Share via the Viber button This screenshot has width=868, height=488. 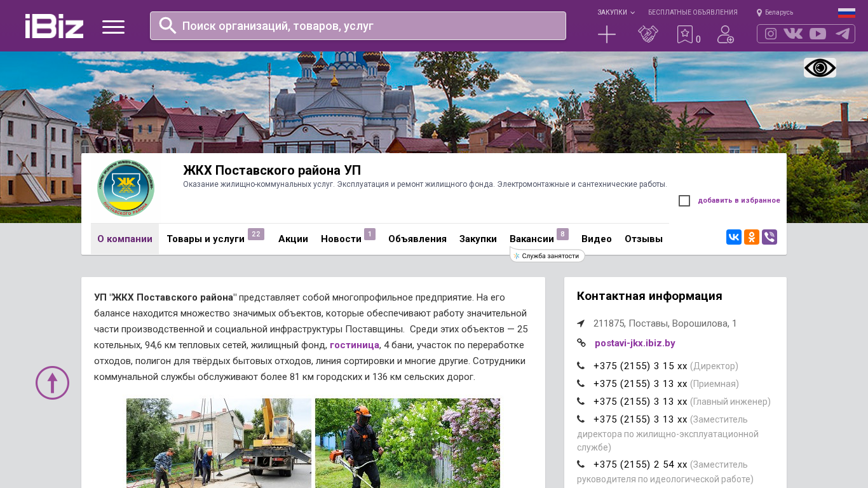(x=770, y=237)
